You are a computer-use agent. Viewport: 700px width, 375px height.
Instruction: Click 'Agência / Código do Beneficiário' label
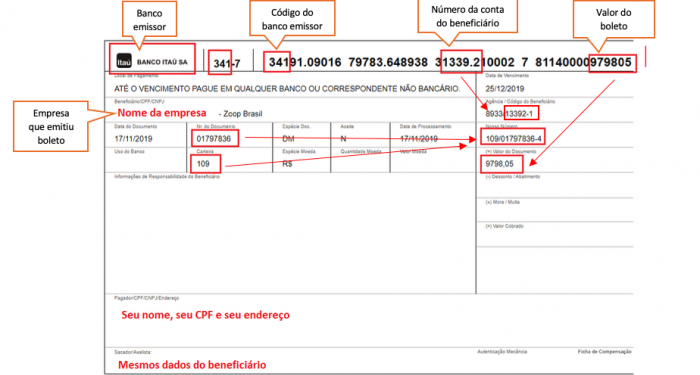point(520,101)
